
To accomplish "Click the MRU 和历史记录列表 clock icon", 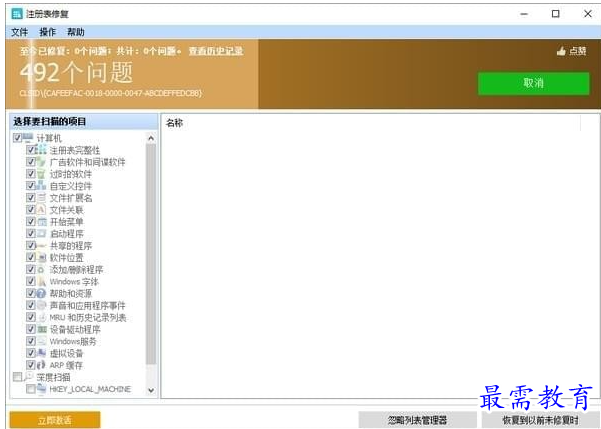I will coord(41,317).
